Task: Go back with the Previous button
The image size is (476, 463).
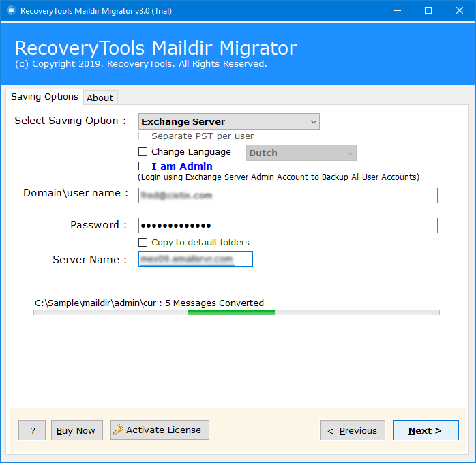Action: pyautogui.click(x=353, y=430)
